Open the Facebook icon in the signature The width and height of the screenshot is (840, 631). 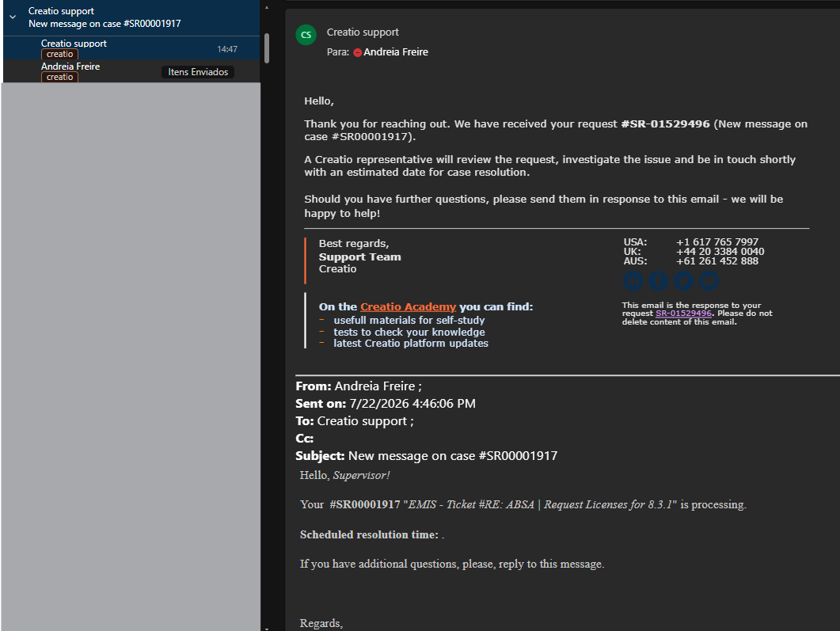pyautogui.click(x=658, y=281)
